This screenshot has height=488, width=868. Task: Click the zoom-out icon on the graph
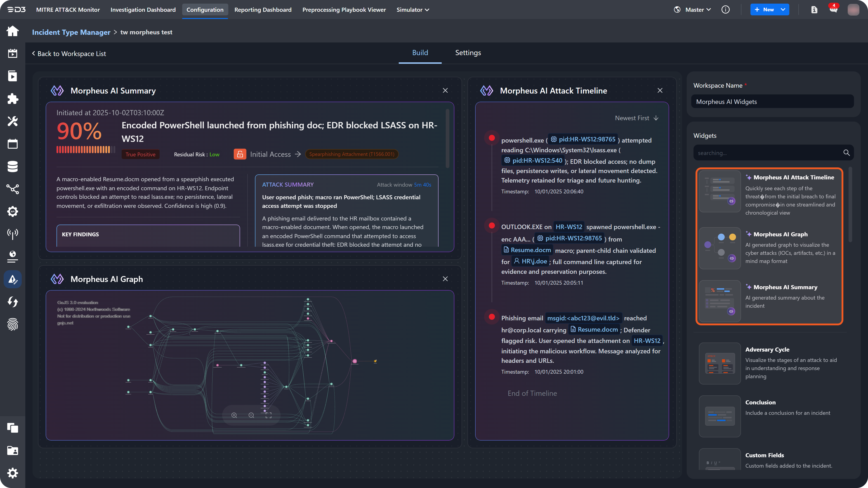251,415
